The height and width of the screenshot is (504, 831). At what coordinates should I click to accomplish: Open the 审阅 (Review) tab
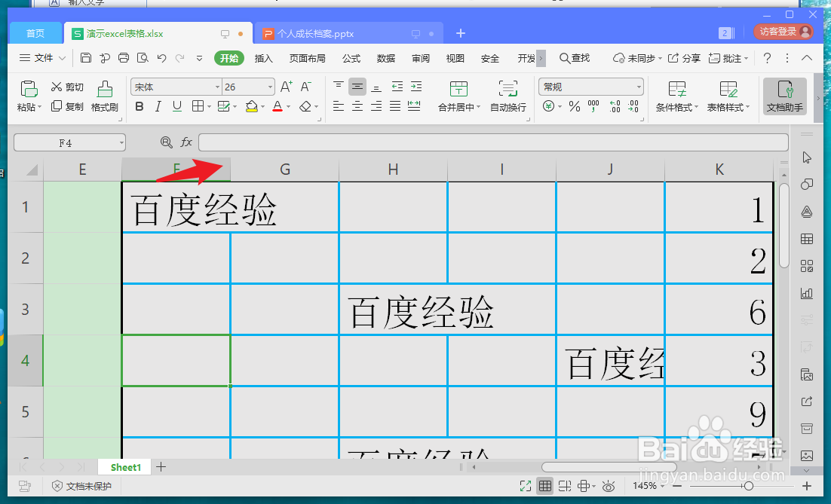point(421,58)
